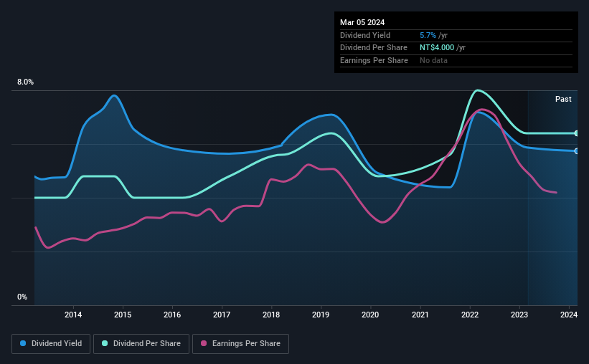Click the 2017 x-axis label
This screenshot has height=364, width=589.
point(222,315)
